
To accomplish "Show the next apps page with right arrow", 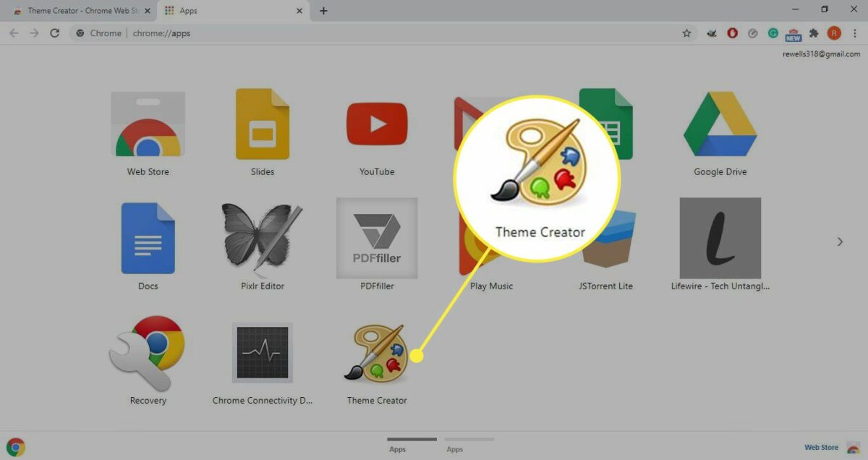I will pos(841,242).
